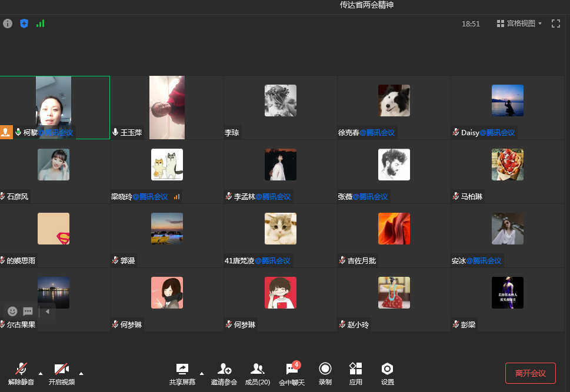
Task: Check the green network signal icon
Action: (x=40, y=24)
